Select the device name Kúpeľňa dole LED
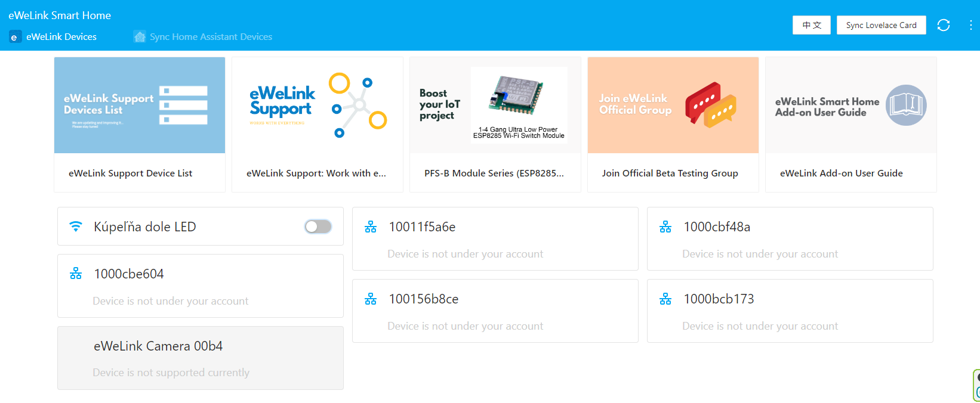 tap(145, 227)
